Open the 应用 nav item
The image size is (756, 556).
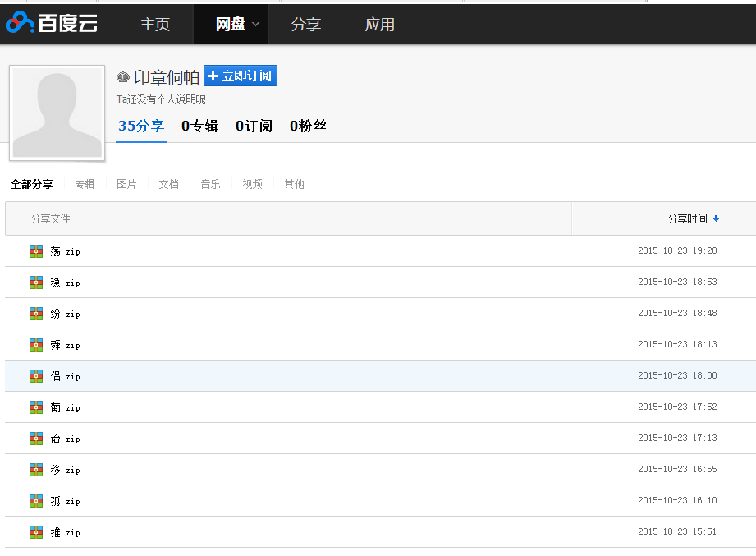(379, 24)
